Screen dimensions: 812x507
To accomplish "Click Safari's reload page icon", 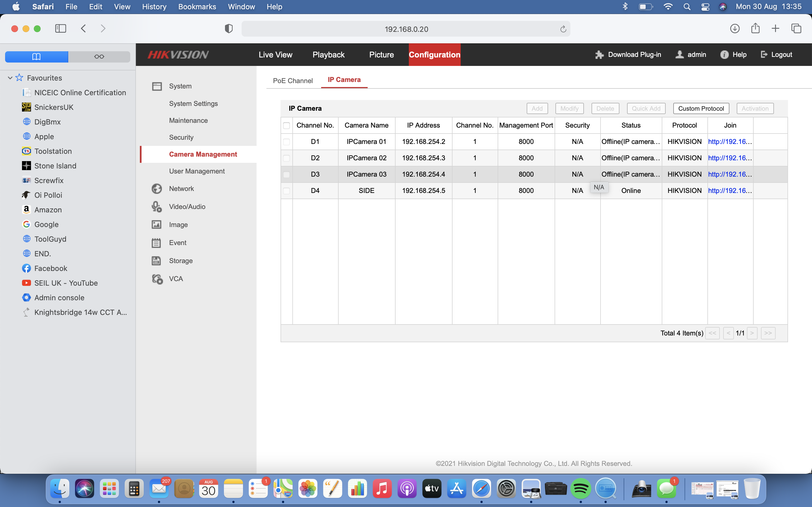I will click(x=563, y=29).
